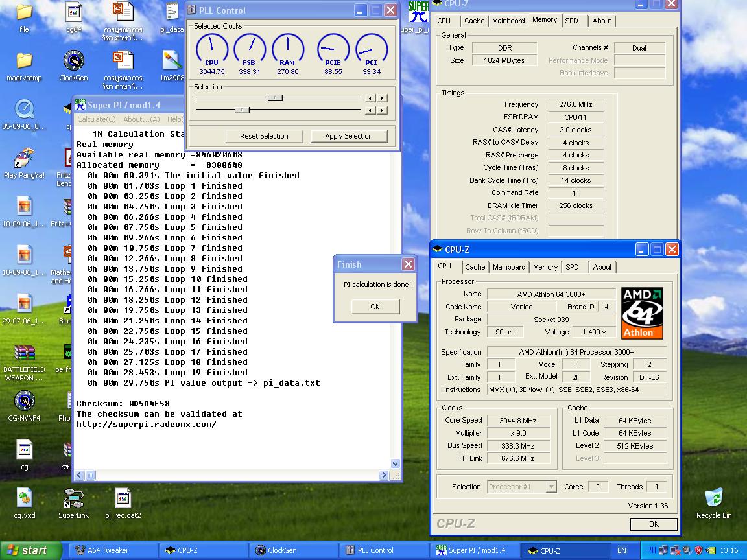The image size is (747, 560).
Task: Click the Reset Selection button
Action: point(264,136)
